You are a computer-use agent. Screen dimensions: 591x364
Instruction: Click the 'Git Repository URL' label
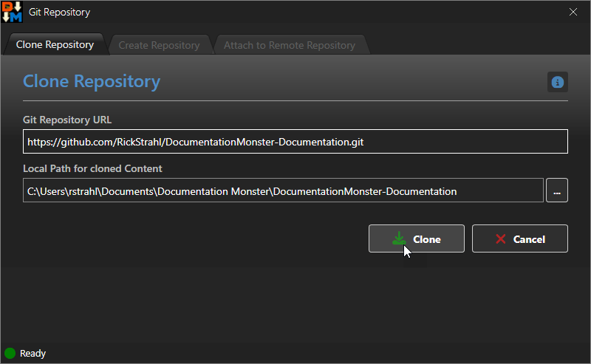click(x=67, y=120)
